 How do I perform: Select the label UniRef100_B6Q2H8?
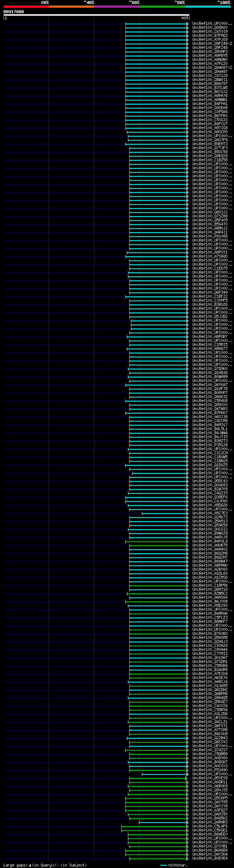[x=210, y=553]
